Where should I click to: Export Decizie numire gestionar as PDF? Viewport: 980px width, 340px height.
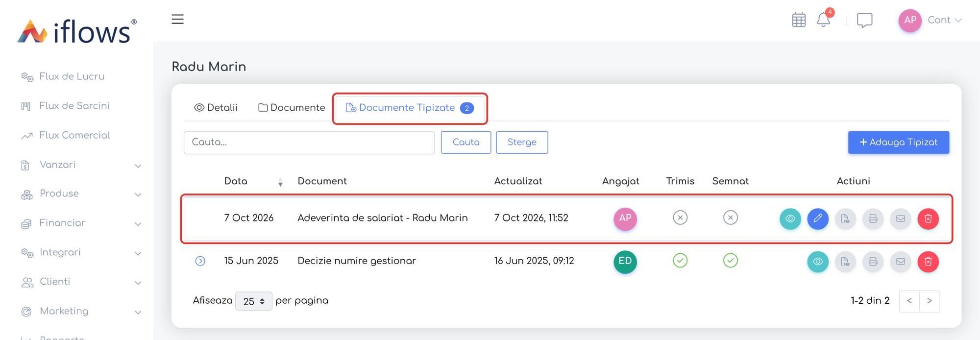pyautogui.click(x=845, y=262)
